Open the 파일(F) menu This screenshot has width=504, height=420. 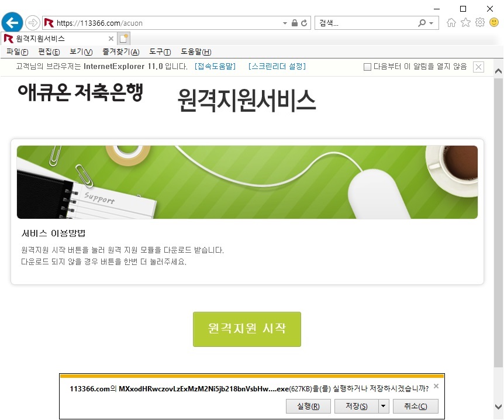18,52
